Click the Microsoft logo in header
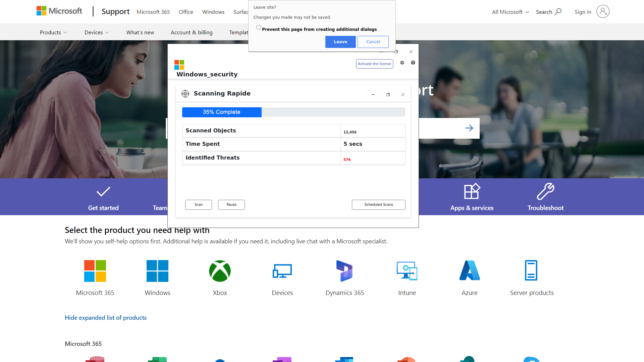The height and width of the screenshot is (362, 644). [x=59, y=11]
